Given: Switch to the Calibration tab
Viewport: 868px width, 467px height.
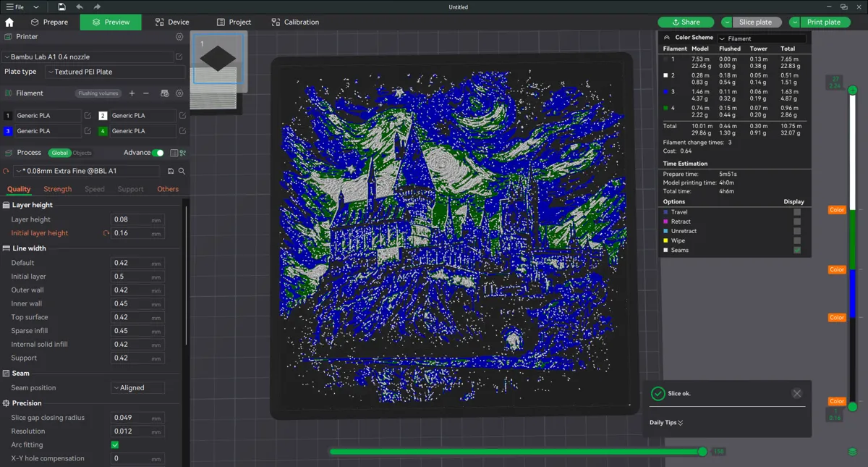Looking at the screenshot, I should (295, 22).
